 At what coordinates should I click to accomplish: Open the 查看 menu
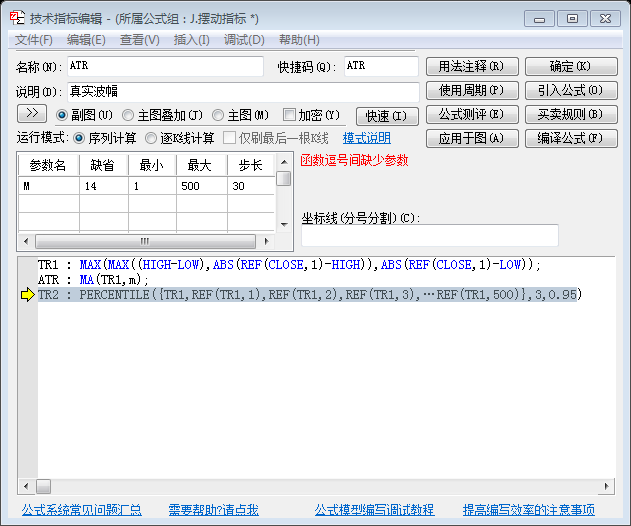[140, 40]
